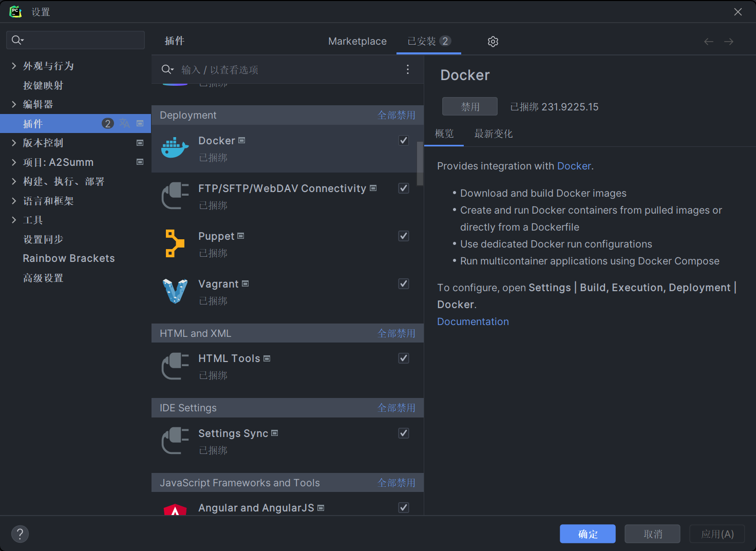The width and height of the screenshot is (756, 551).
Task: Expand the 项目: A2Summ section
Action: point(14,162)
